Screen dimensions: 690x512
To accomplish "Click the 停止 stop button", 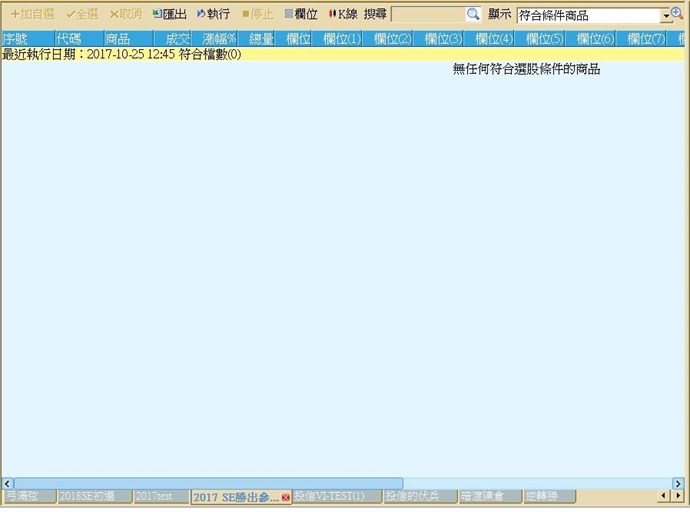I will 258,14.
